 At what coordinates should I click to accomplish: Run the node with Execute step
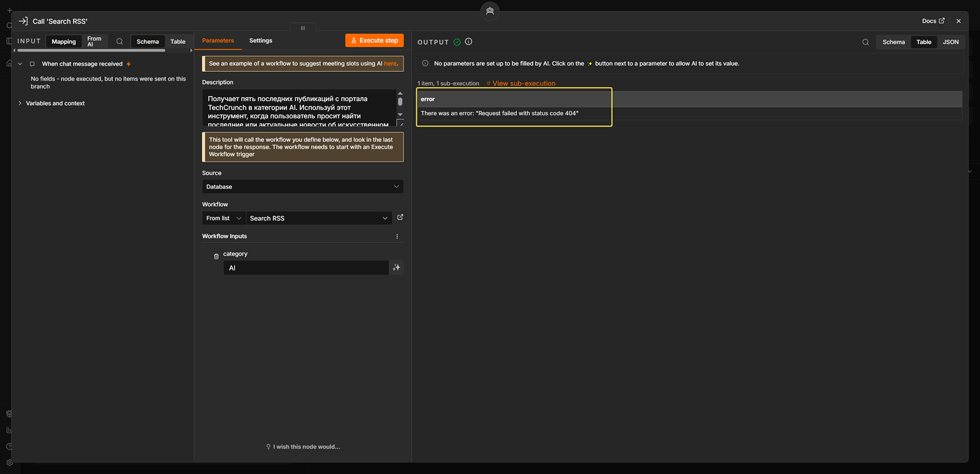[x=375, y=41]
